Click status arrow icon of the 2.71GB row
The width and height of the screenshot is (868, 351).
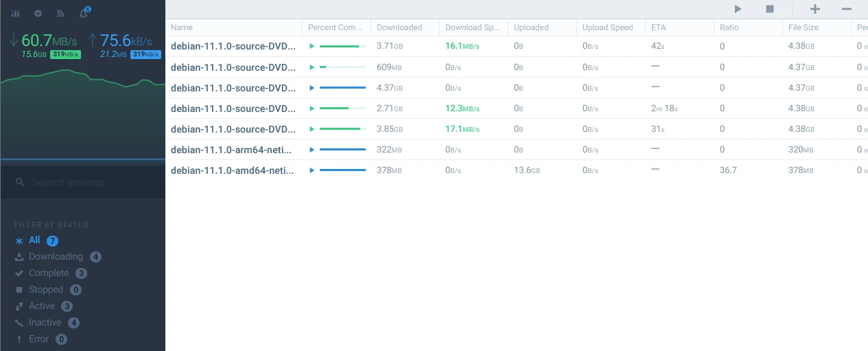coord(312,109)
